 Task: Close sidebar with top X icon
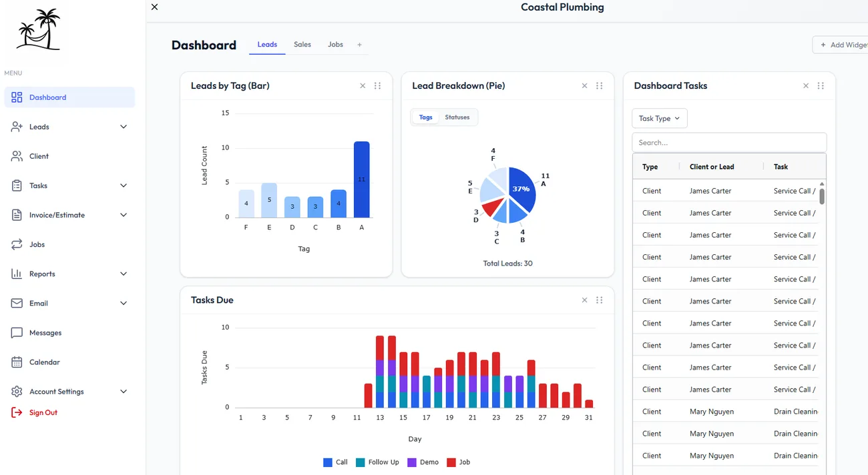(x=155, y=7)
